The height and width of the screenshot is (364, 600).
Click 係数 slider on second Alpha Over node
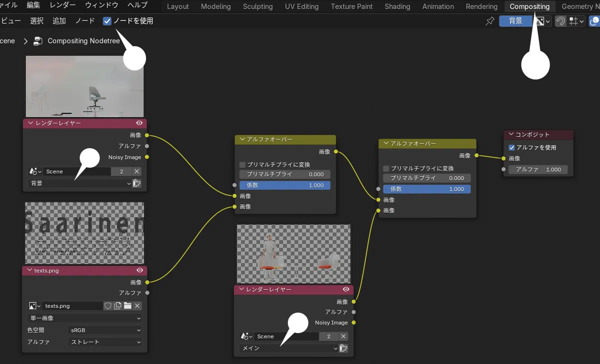click(426, 189)
